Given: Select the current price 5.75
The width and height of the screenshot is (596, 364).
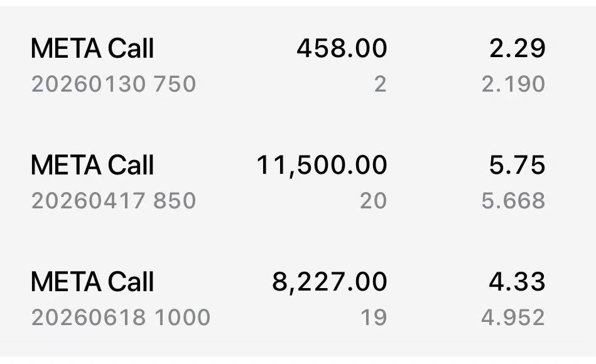Looking at the screenshot, I should 517,166.
